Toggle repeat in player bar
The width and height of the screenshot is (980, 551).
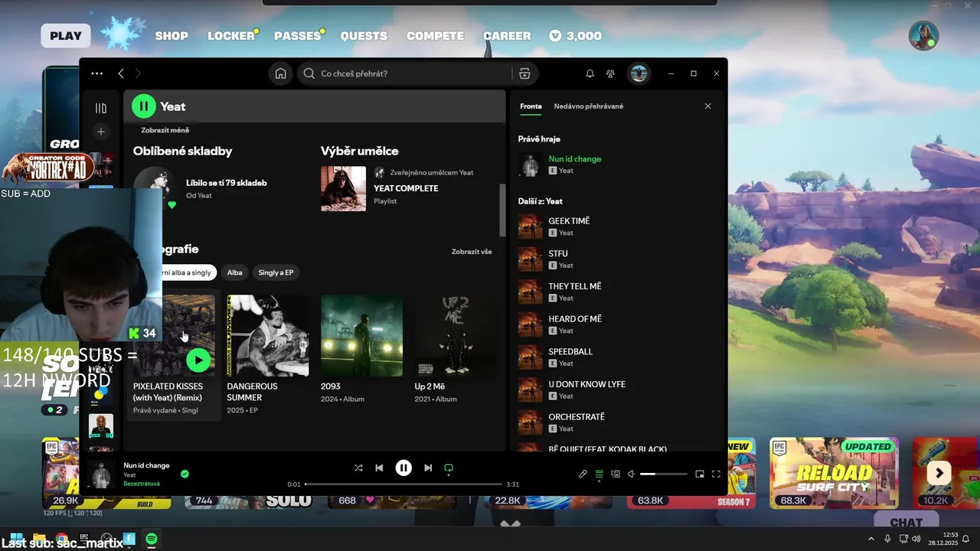pos(449,468)
